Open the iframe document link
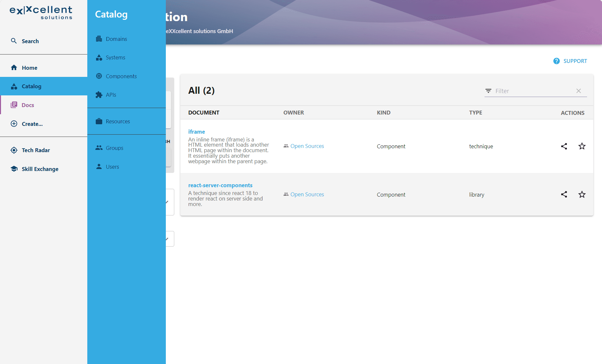The image size is (602, 364). [196, 132]
